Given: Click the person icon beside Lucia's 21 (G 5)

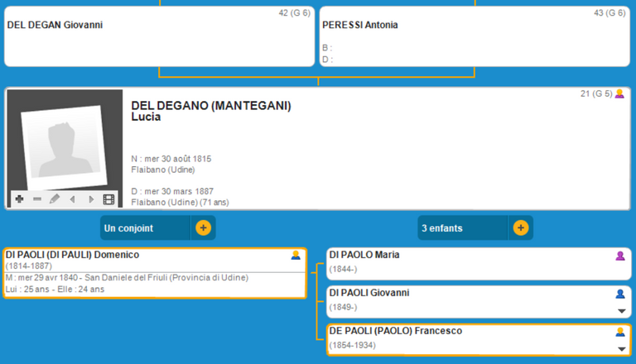Looking at the screenshot, I should coord(619,94).
